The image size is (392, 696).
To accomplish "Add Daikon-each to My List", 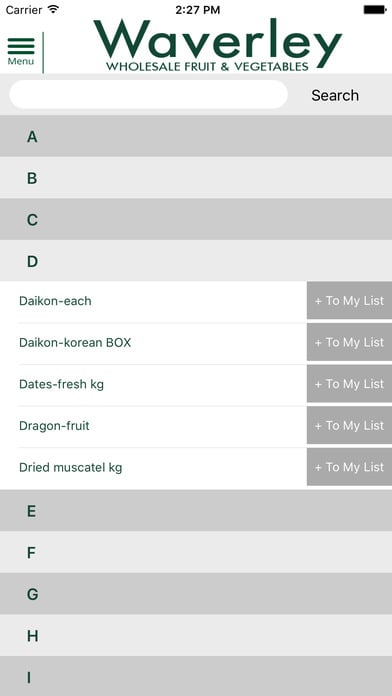I will pos(349,301).
